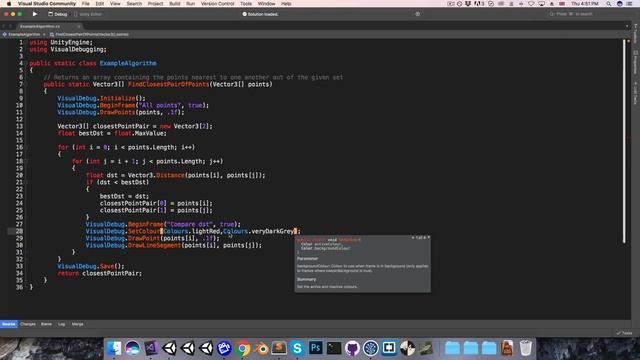
Task: Open the Wi-Fi menu bar status icon
Action: click(x=531, y=4)
